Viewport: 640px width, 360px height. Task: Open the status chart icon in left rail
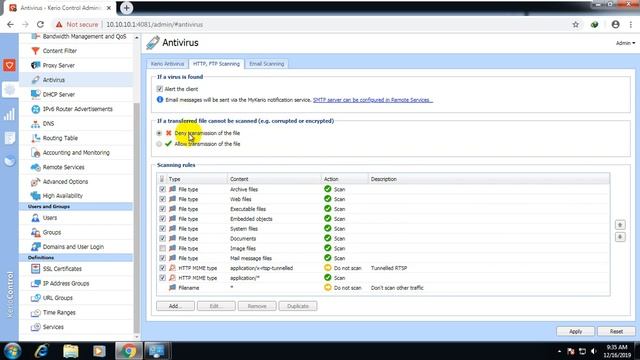click(9, 114)
